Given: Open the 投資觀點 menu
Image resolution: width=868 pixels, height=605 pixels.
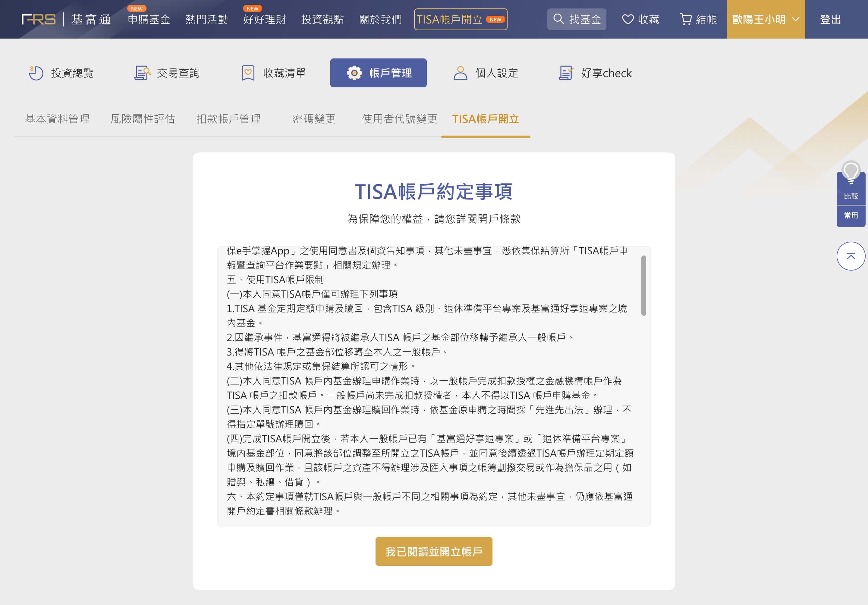Looking at the screenshot, I should pos(322,19).
